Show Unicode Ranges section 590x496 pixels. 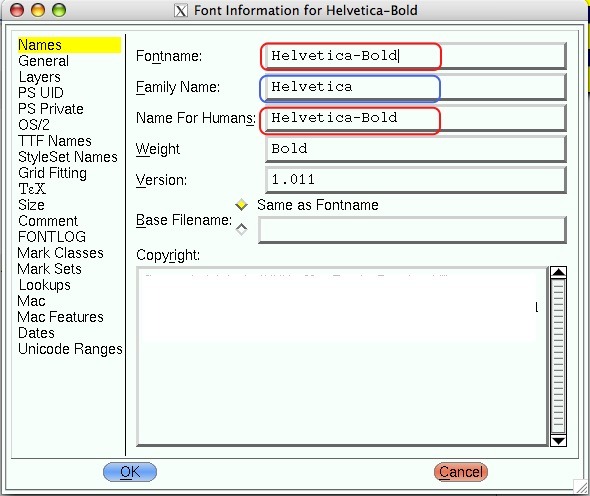70,349
